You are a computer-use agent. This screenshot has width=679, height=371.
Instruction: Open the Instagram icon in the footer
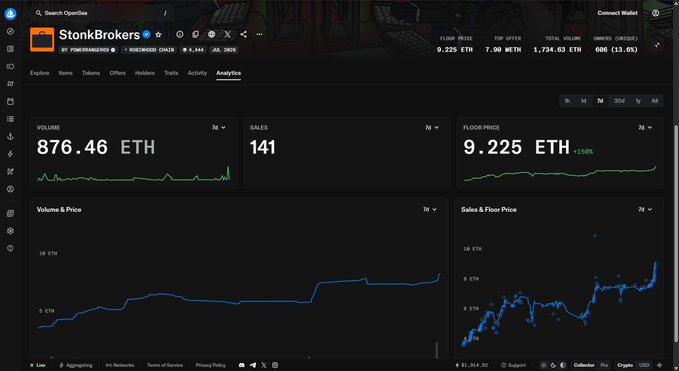(275, 365)
